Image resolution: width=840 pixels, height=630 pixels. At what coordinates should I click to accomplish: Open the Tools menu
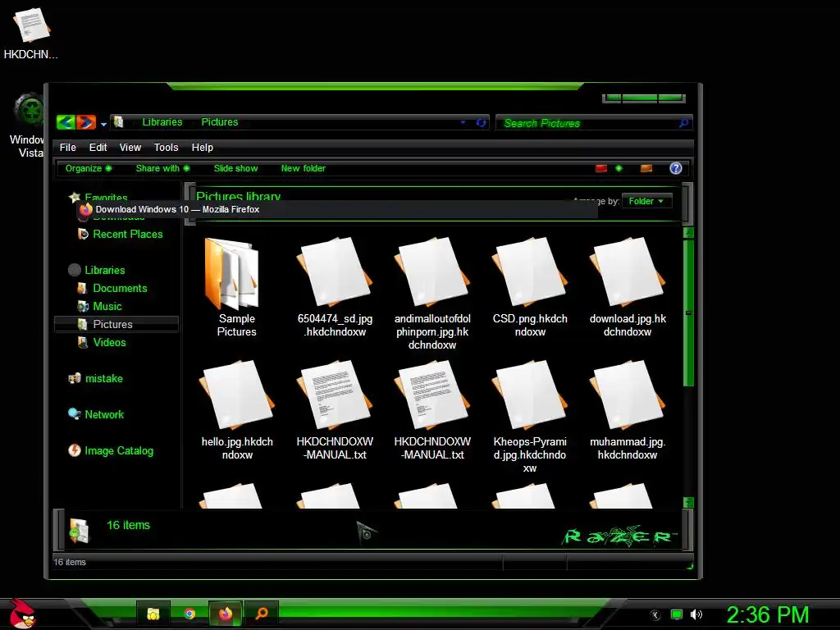(166, 148)
